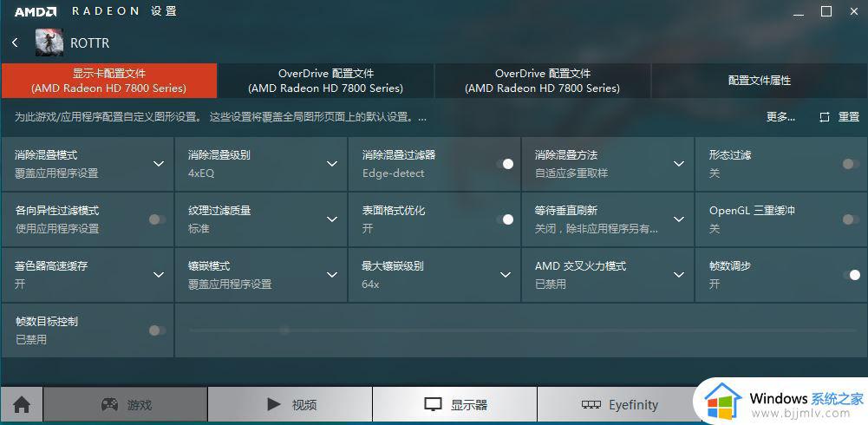Click 标准 under 纹理过滤质量
The image size is (868, 425).
(x=199, y=229)
